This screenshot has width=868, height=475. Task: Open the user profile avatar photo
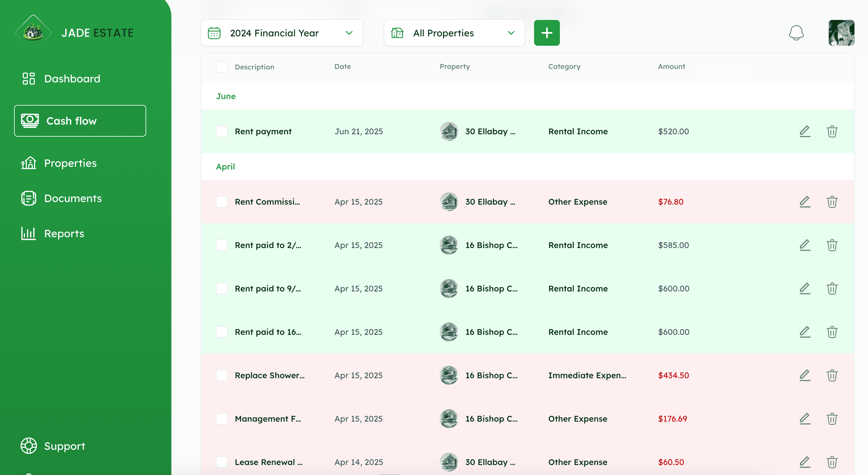click(x=841, y=33)
